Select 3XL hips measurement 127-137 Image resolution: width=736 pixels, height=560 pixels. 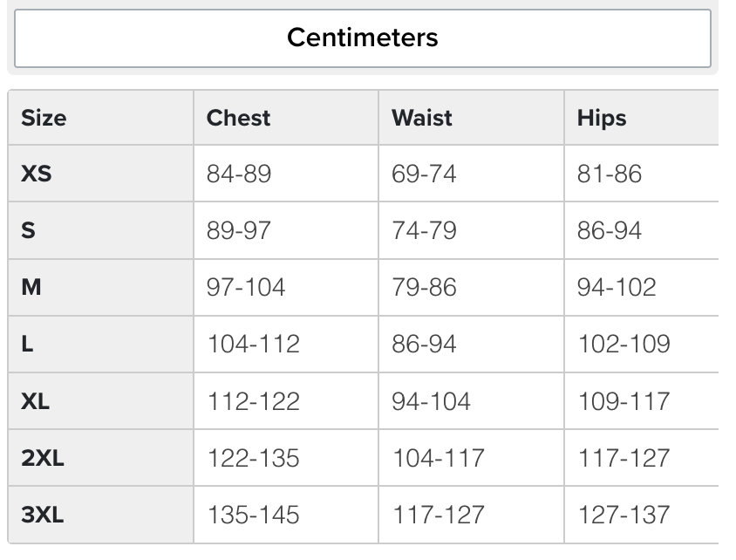point(624,515)
